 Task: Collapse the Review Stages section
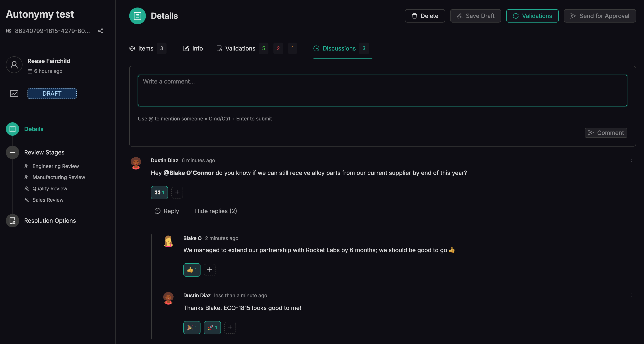pyautogui.click(x=13, y=152)
